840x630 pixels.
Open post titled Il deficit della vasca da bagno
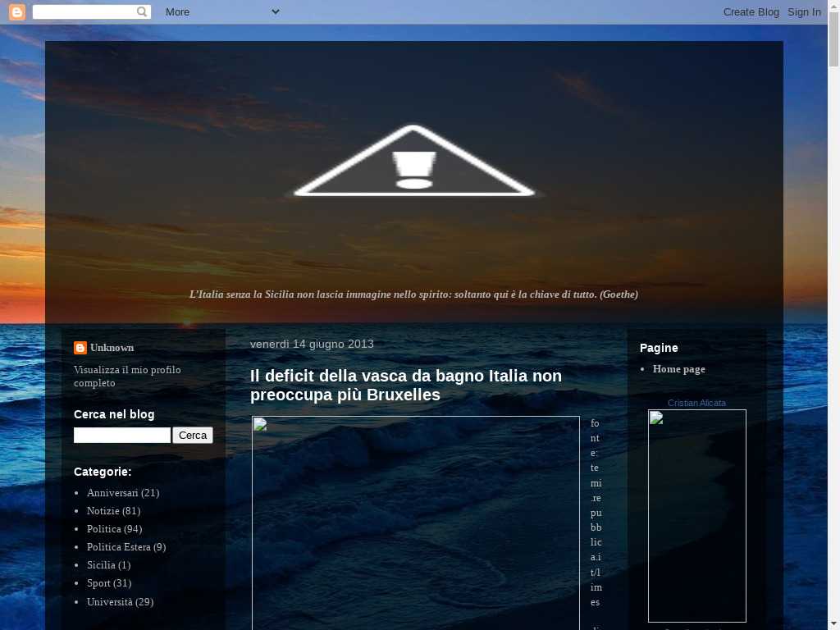click(x=405, y=386)
